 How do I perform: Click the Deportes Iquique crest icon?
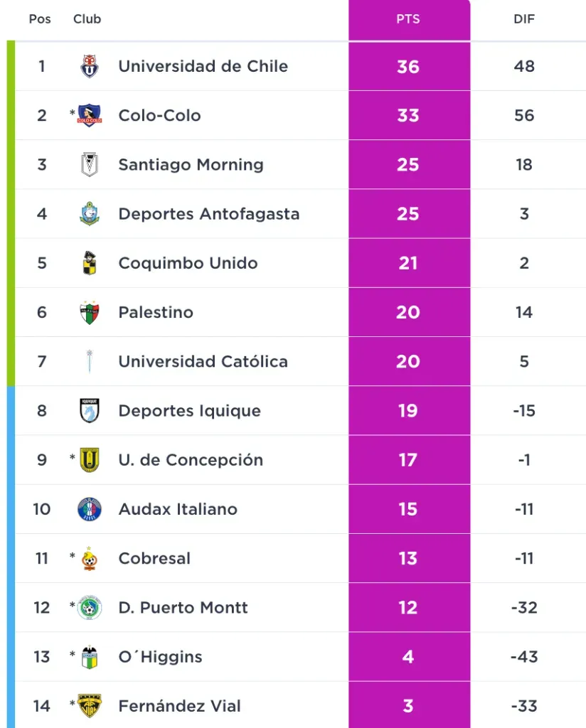90,411
